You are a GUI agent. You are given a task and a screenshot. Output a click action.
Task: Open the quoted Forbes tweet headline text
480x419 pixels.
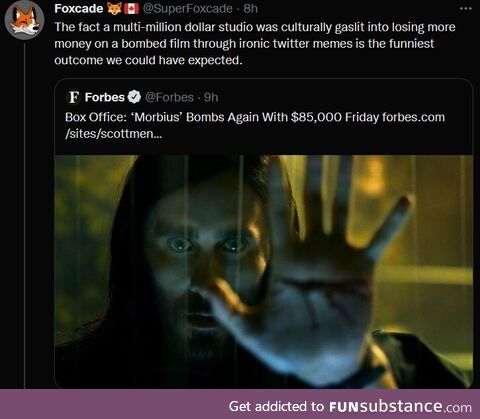222,117
